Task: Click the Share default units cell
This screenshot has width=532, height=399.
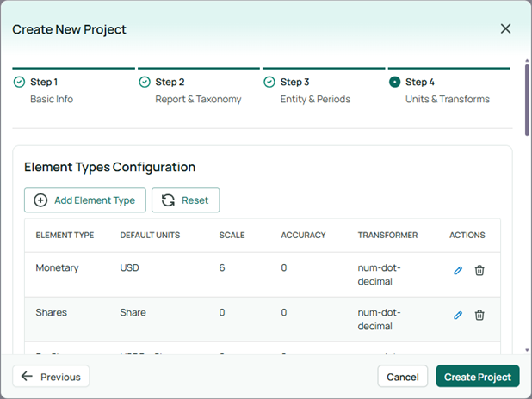Action: pos(133,312)
